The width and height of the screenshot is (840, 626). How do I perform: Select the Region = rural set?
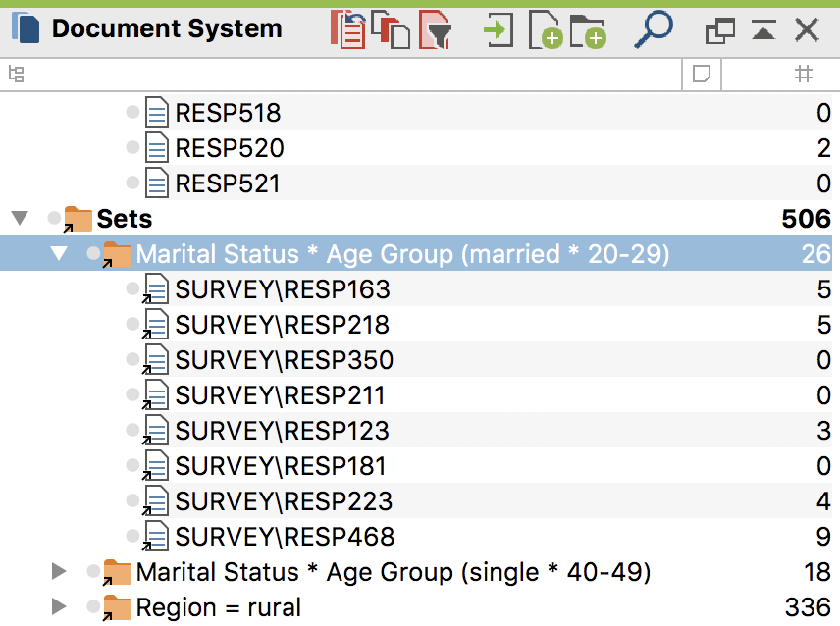(x=219, y=607)
